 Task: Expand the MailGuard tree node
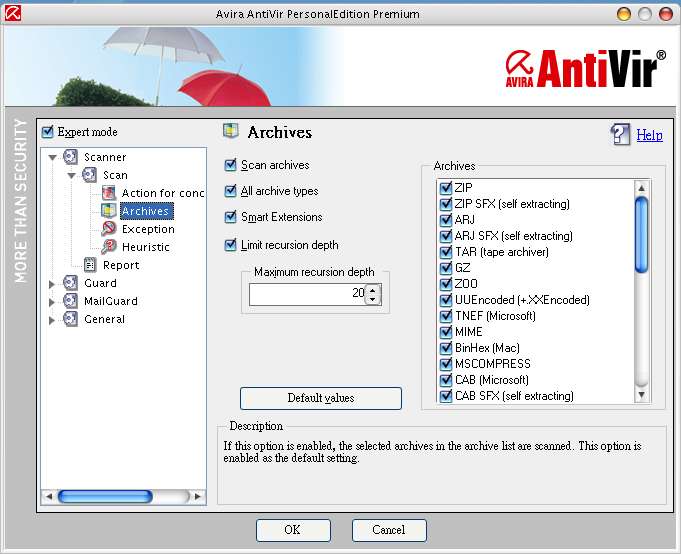(52, 302)
